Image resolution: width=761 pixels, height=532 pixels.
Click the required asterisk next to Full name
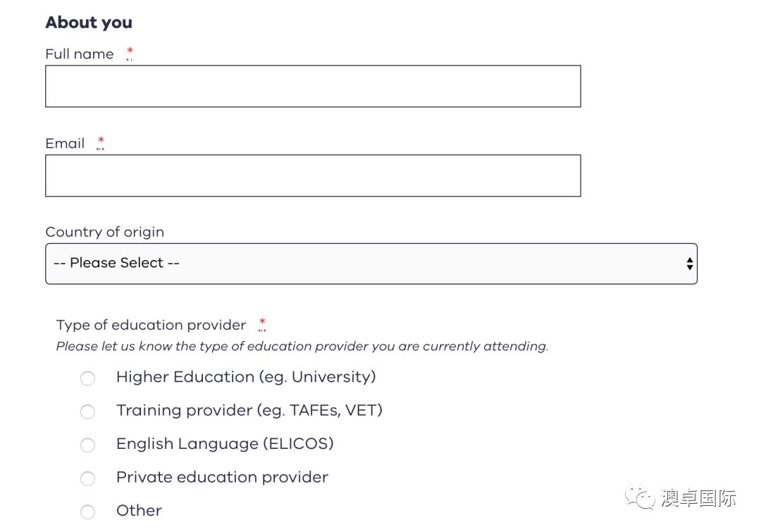[x=130, y=52]
